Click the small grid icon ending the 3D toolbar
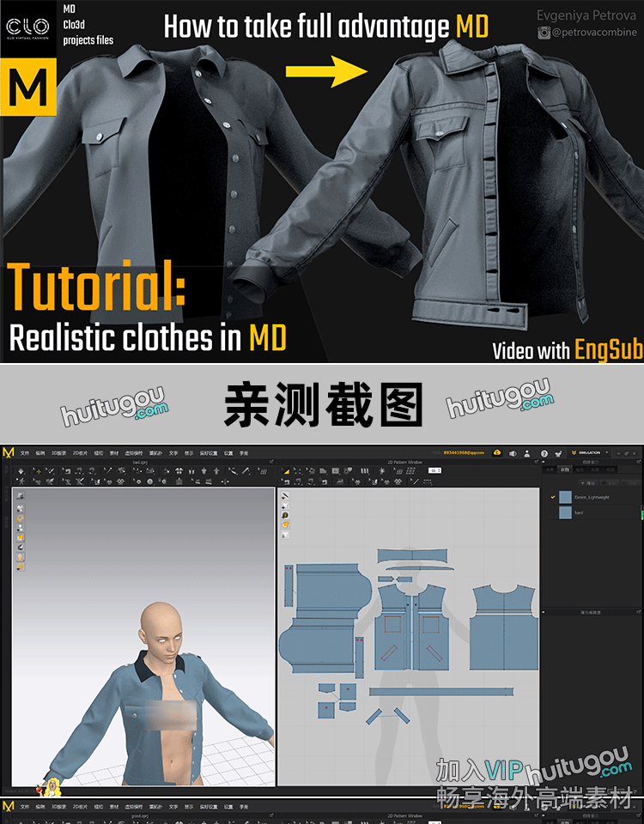Viewport: 644px width, 824px height. pyautogui.click(x=263, y=471)
